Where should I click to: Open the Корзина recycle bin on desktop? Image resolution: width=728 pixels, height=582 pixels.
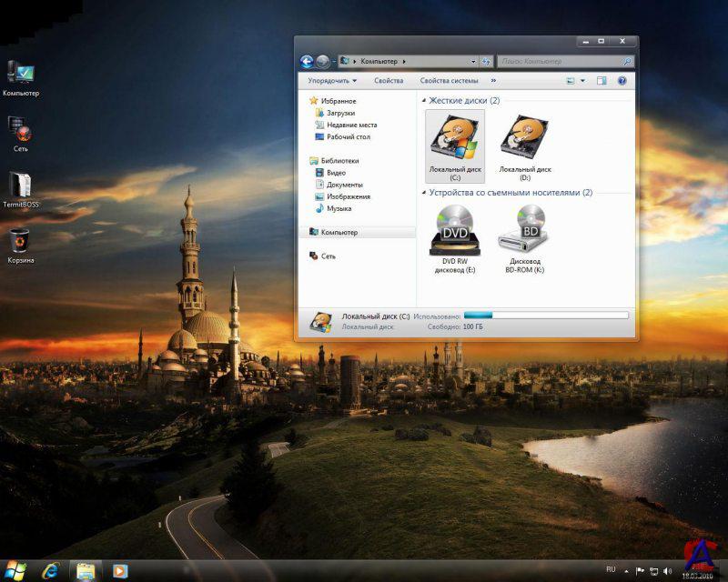pyautogui.click(x=19, y=242)
